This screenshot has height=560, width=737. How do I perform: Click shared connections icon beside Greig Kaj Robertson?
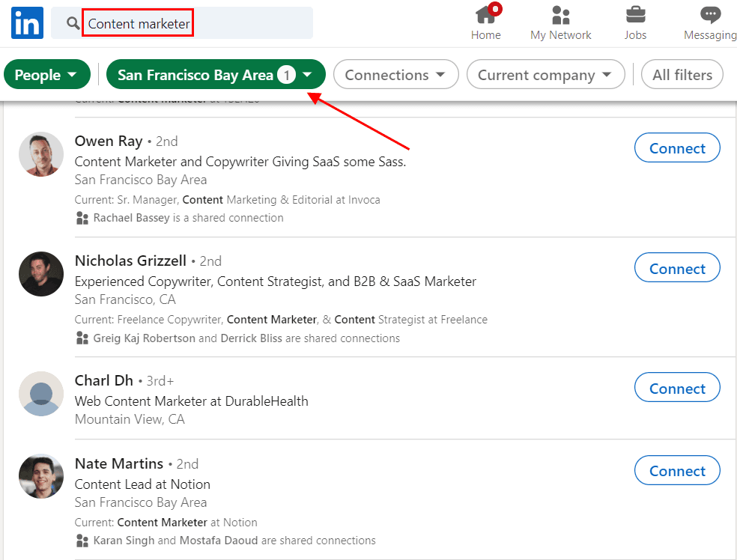(x=82, y=338)
